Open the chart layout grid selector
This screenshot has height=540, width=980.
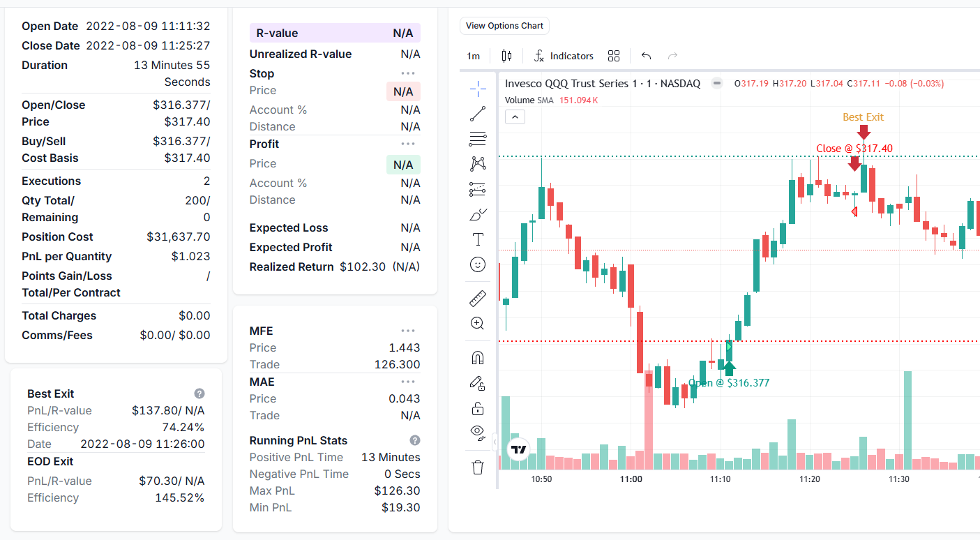point(614,56)
